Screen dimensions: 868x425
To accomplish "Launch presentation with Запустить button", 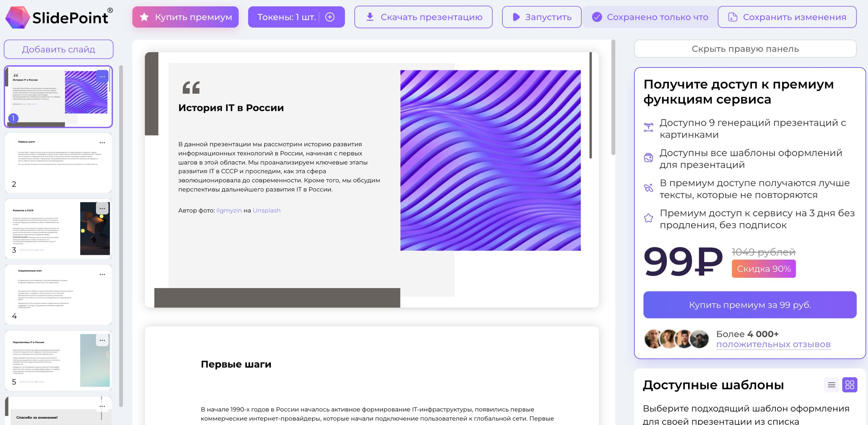I will 541,17.
